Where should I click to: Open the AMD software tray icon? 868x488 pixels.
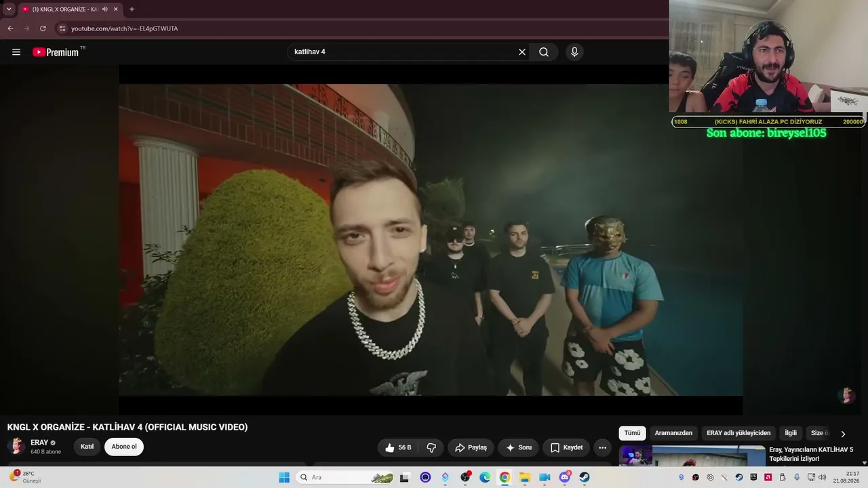768,477
